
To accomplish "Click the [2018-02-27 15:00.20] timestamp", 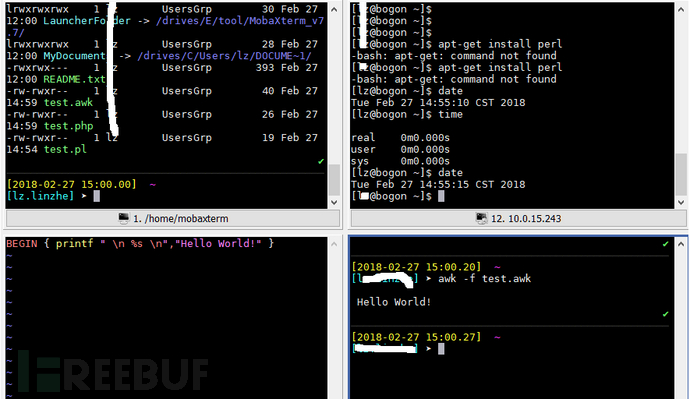I will [416, 267].
